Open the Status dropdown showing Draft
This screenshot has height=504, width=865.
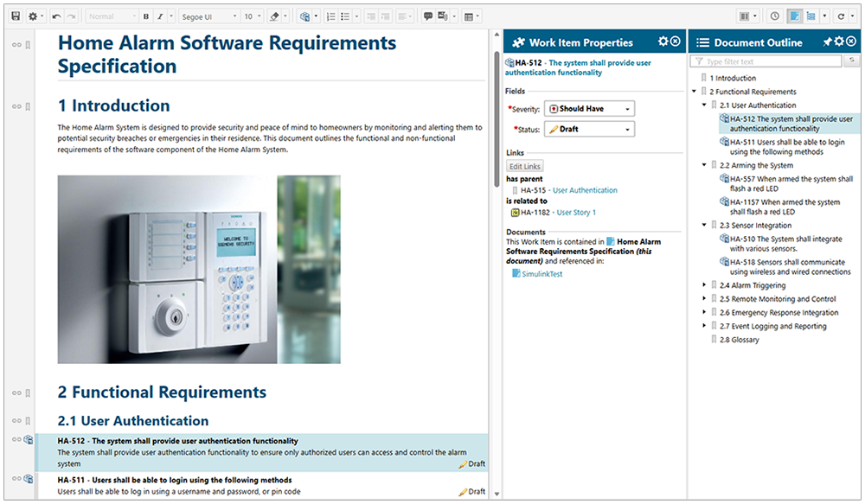pos(588,128)
